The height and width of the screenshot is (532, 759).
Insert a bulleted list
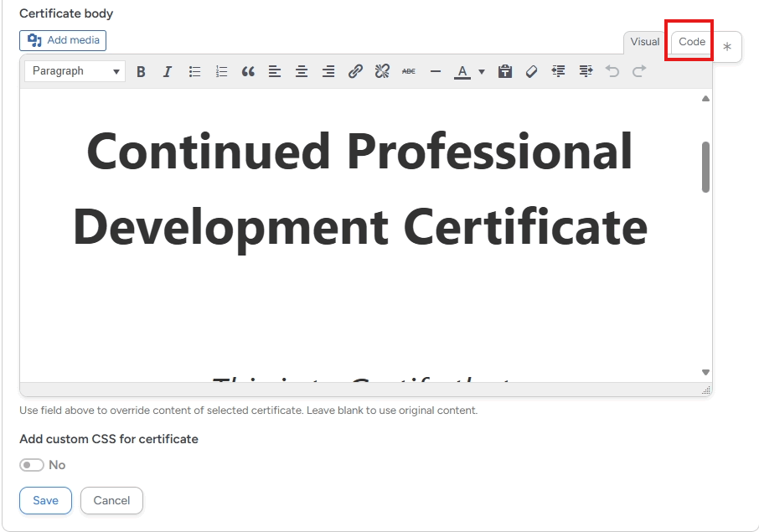pos(194,72)
